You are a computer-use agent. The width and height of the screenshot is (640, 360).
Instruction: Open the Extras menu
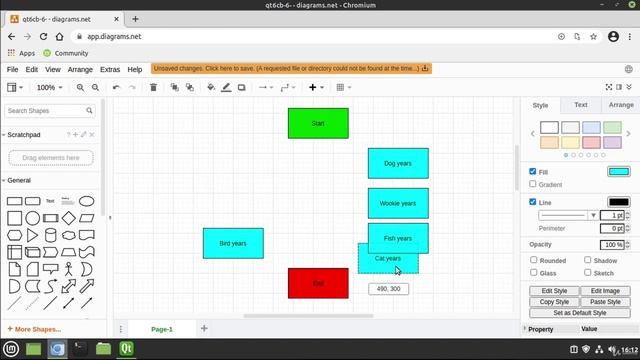110,69
